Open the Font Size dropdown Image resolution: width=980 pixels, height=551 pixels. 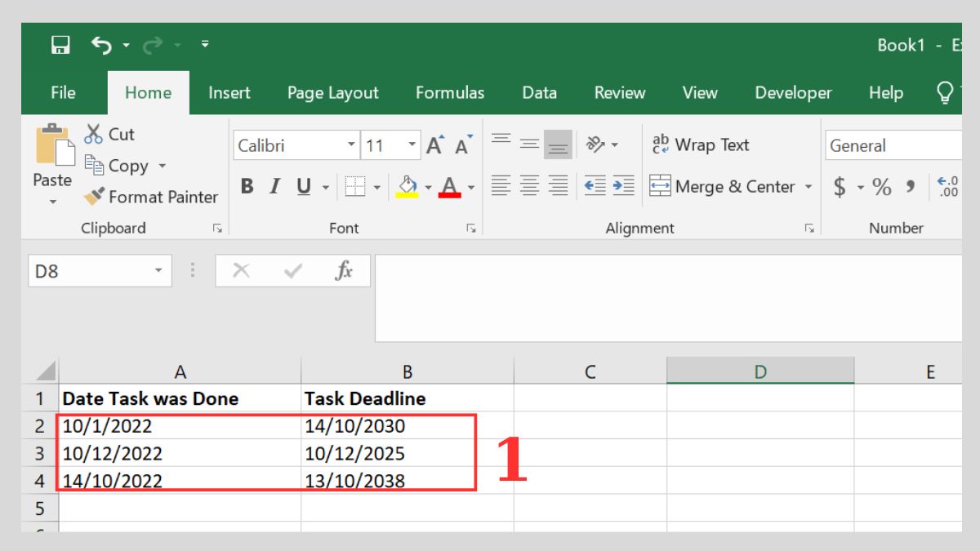[x=410, y=144]
